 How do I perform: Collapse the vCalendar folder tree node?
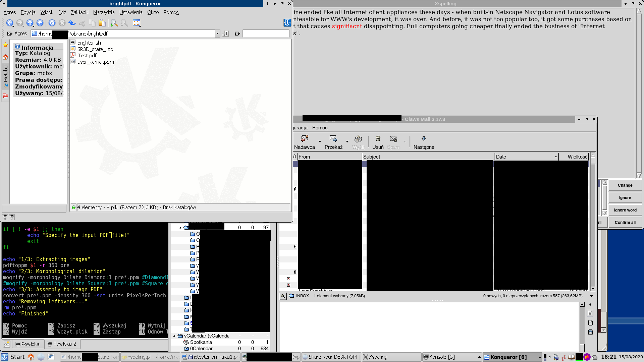tap(174, 336)
